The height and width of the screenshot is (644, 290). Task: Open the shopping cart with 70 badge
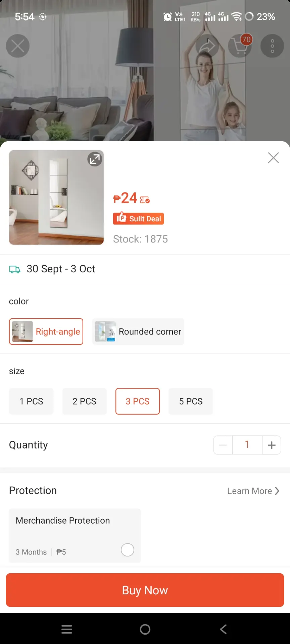pos(240,46)
